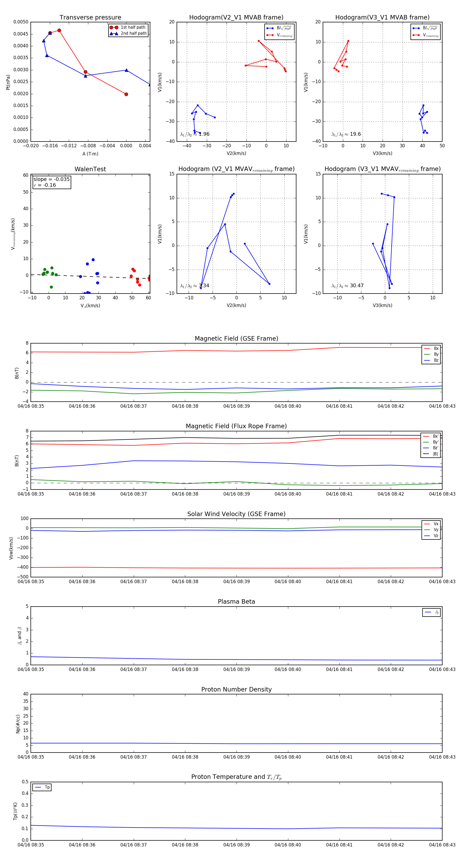Click '2nd half path' legend entry
This screenshot has height=868, width=473.
[128, 33]
